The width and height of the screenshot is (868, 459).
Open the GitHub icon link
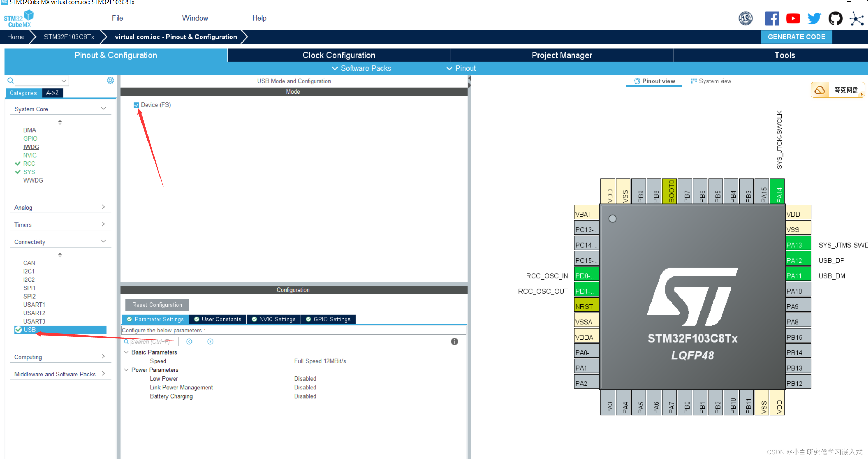point(835,18)
